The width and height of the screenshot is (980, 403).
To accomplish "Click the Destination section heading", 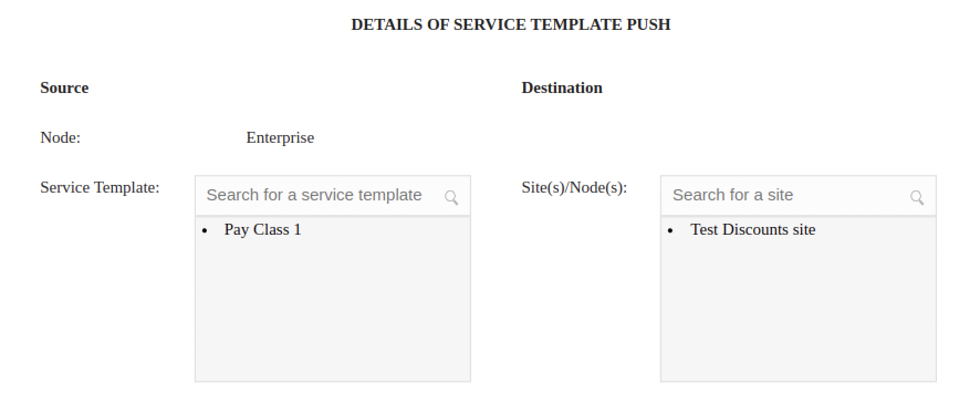I will 562,88.
